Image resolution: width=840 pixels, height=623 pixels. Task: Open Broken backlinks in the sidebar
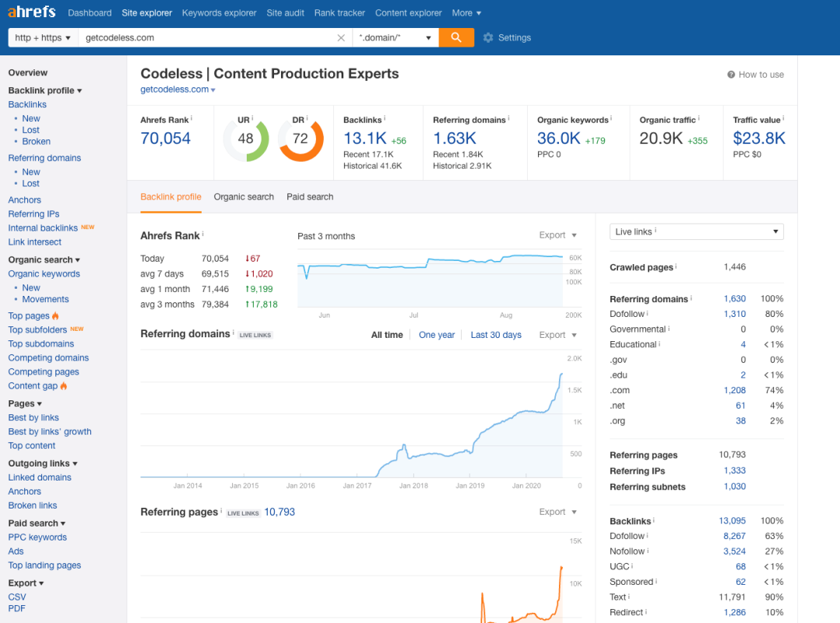point(37,142)
